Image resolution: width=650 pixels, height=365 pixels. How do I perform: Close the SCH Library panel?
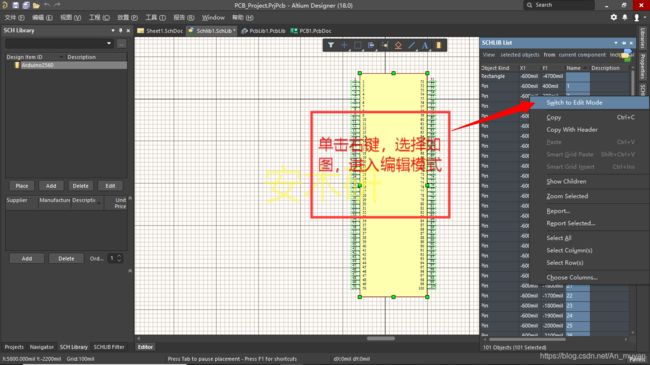[x=128, y=31]
